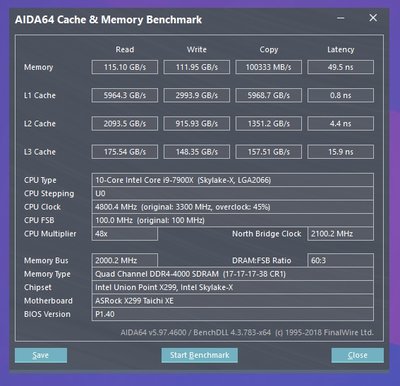Select the Memory Read value 115.10 GB/s
The width and height of the screenshot is (400, 386).
pos(125,67)
